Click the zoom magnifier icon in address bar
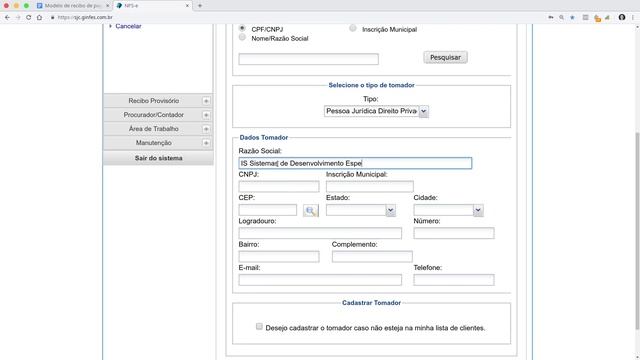 (562, 18)
